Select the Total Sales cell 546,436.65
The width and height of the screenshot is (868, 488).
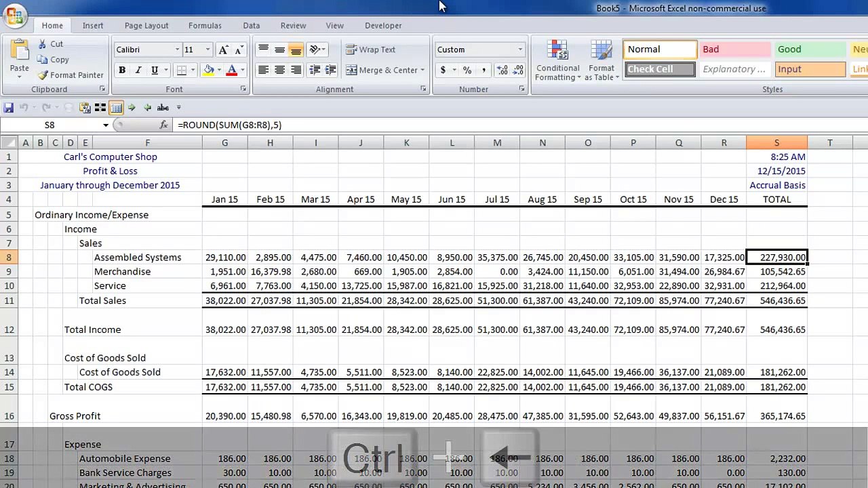(776, 300)
